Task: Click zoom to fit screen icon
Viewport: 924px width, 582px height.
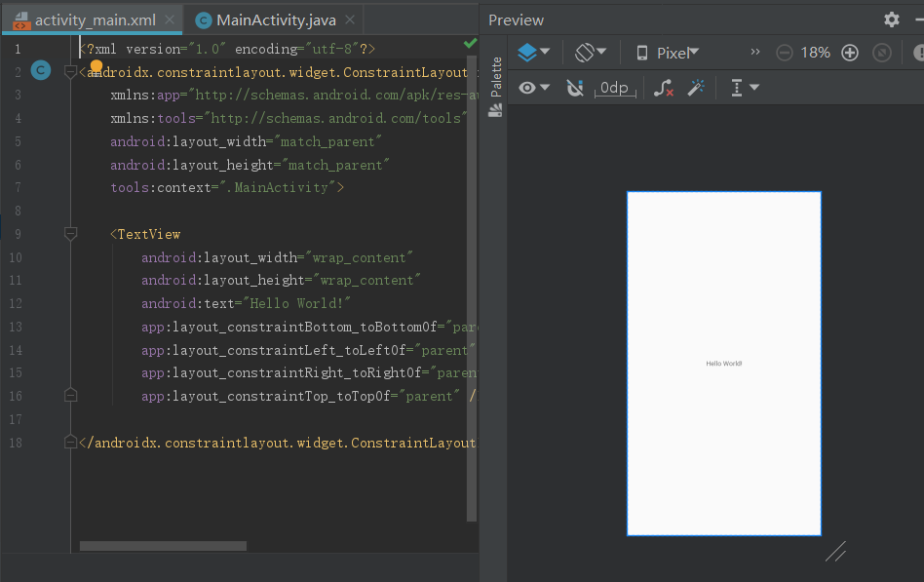Action: point(881,53)
